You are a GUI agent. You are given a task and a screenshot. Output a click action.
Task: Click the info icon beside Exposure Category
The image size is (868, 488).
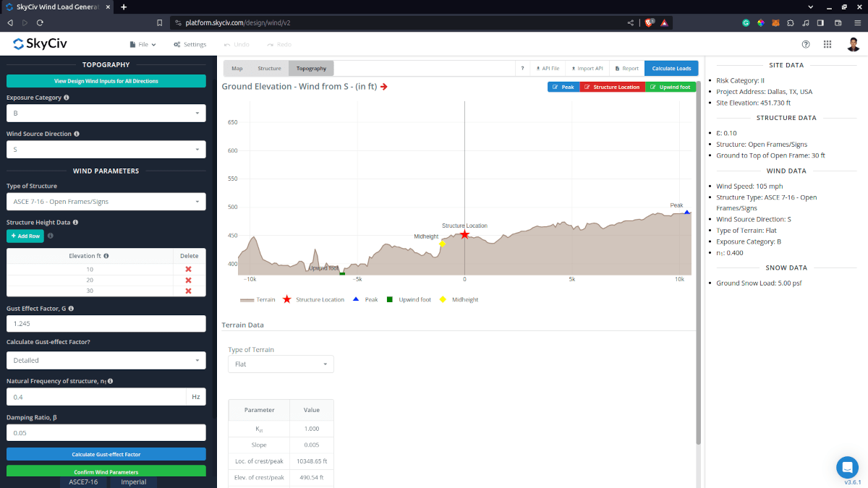pyautogui.click(x=67, y=98)
